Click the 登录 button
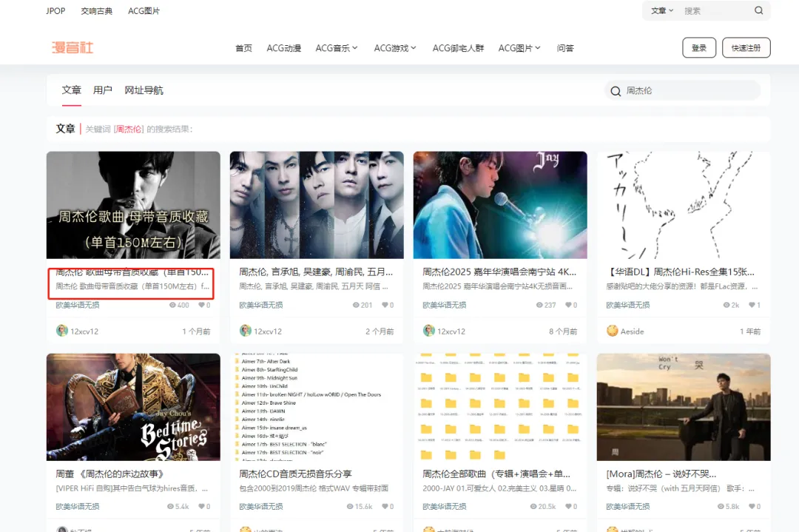Image resolution: width=799 pixels, height=532 pixels. point(699,48)
